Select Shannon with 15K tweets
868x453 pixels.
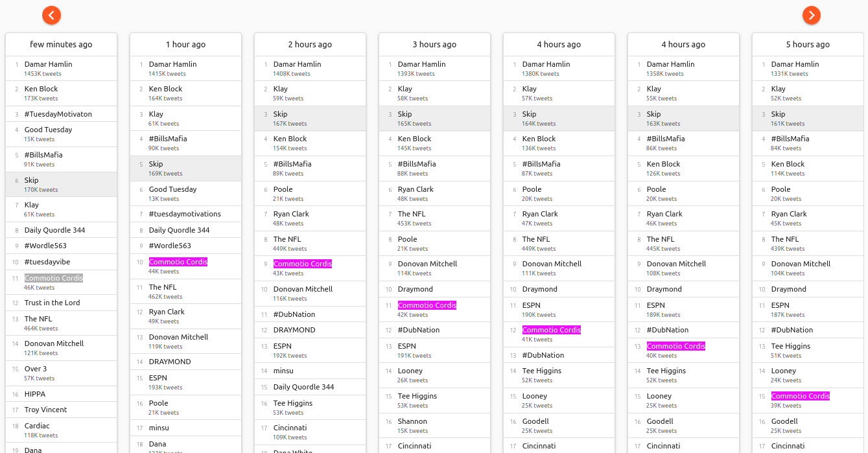click(x=435, y=426)
